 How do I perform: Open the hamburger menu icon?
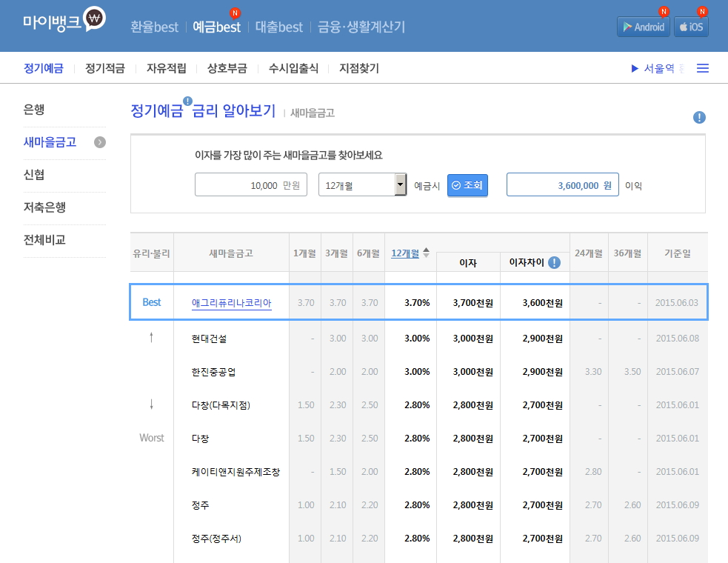(x=703, y=68)
